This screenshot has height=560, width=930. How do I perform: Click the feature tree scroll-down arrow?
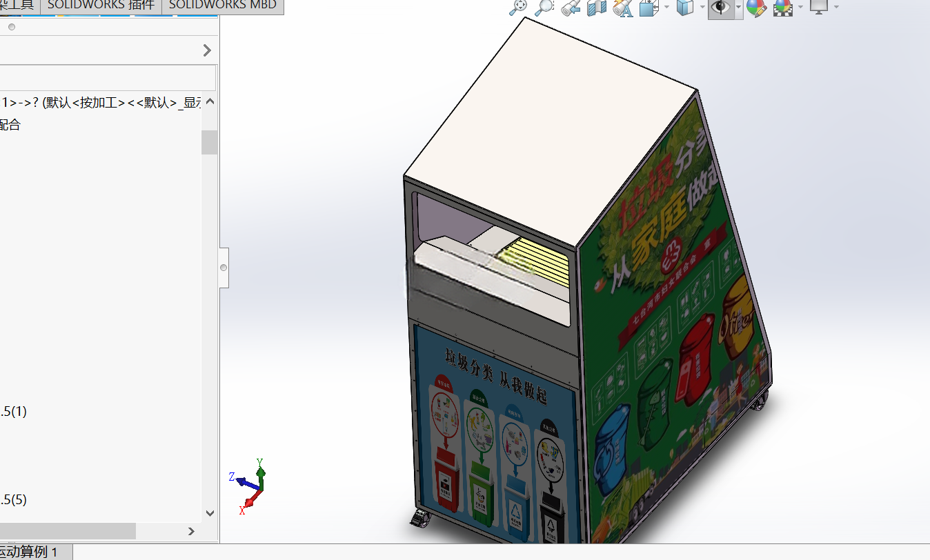pyautogui.click(x=210, y=514)
